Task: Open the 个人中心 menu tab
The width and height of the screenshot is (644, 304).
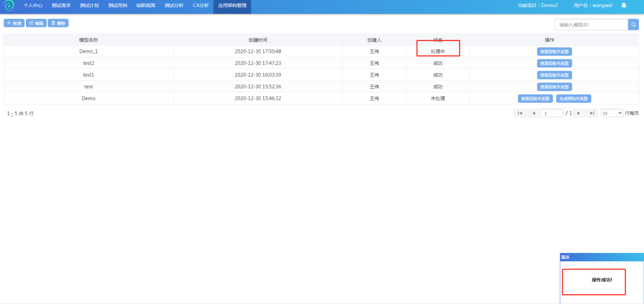Action: pos(33,6)
